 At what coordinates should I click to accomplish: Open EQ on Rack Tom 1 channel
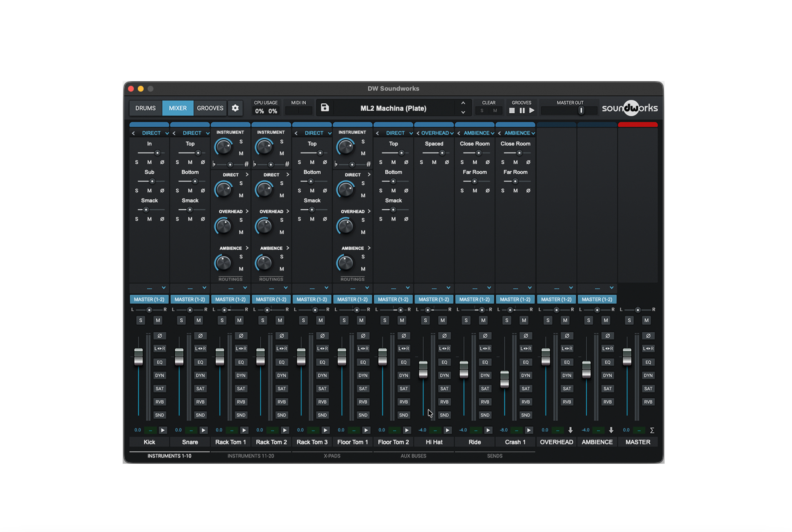pyautogui.click(x=241, y=362)
